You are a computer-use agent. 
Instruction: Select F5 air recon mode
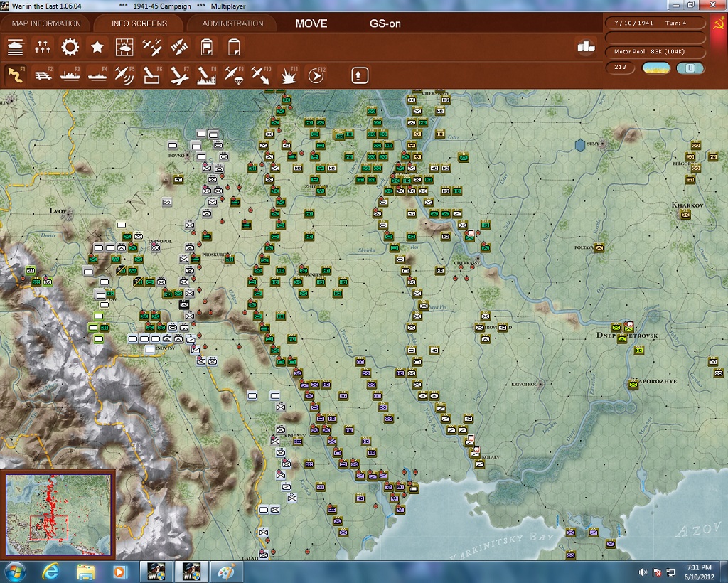tap(124, 75)
